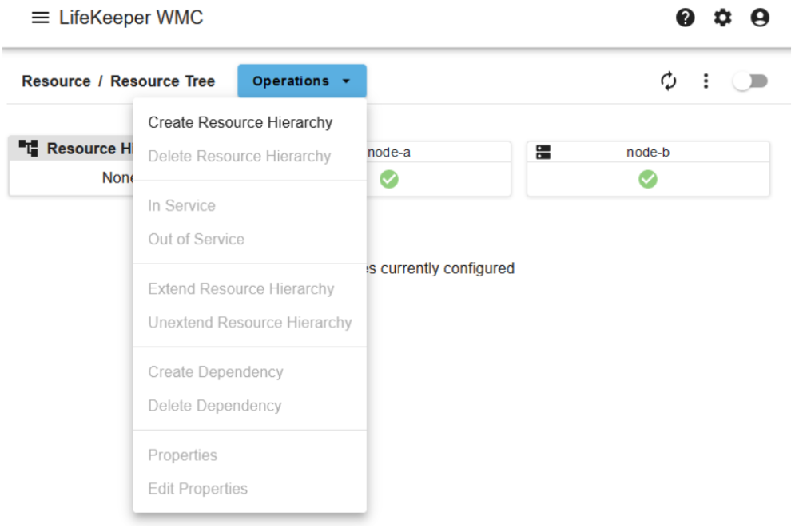Select Create Dependency menu item
Screen dimensions: 799x532
[215, 371]
